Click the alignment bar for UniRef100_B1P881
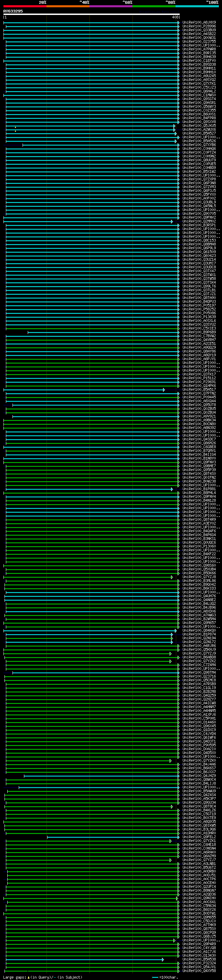The image size is (222, 980). point(89,489)
